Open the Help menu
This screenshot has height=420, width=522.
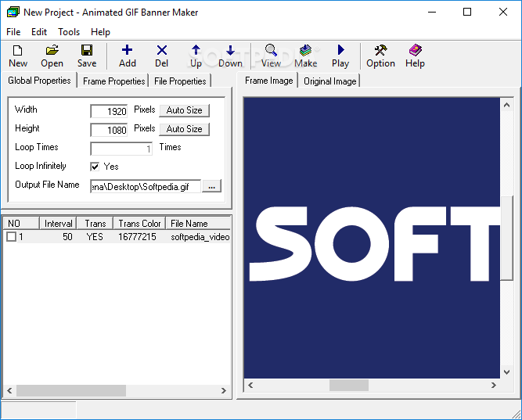(100, 32)
